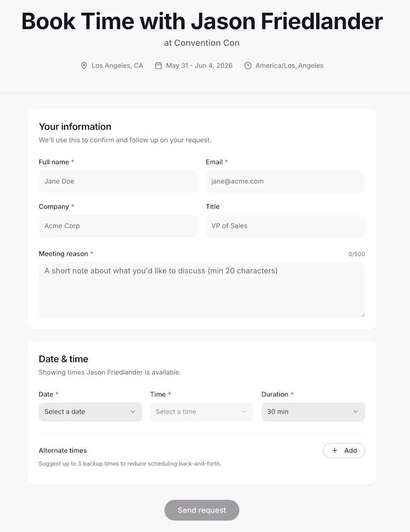Click the 'Los Angeles, CA' location text

click(117, 66)
